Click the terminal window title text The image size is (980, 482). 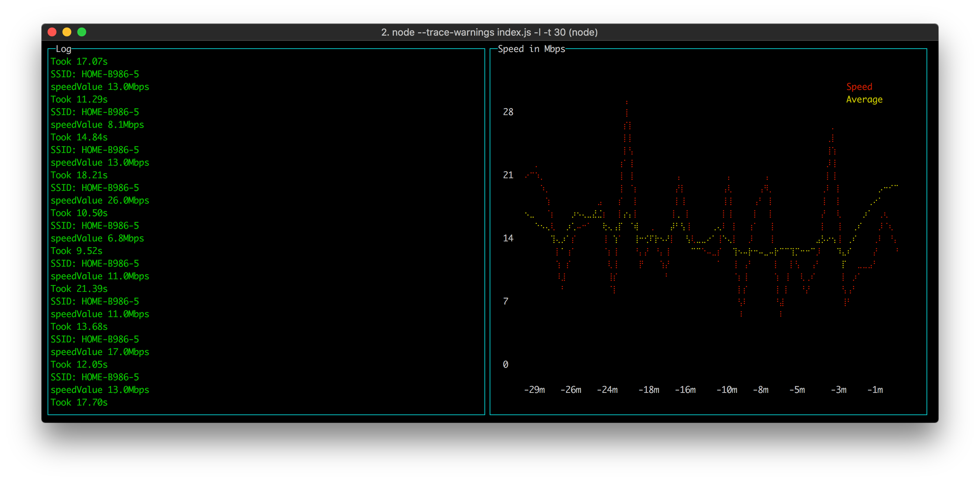tap(489, 32)
